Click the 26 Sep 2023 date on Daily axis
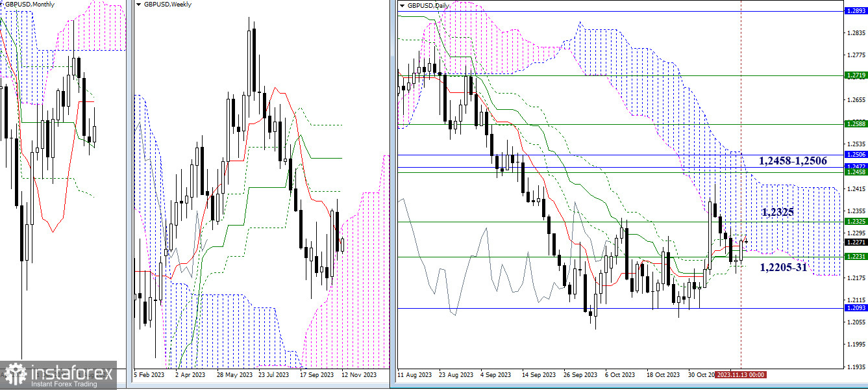The width and height of the screenshot is (868, 390). point(579,375)
